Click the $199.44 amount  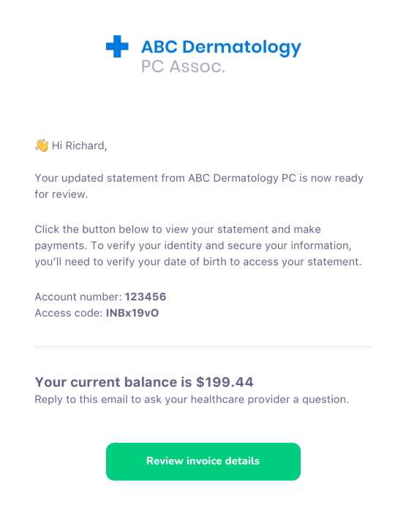tap(225, 382)
